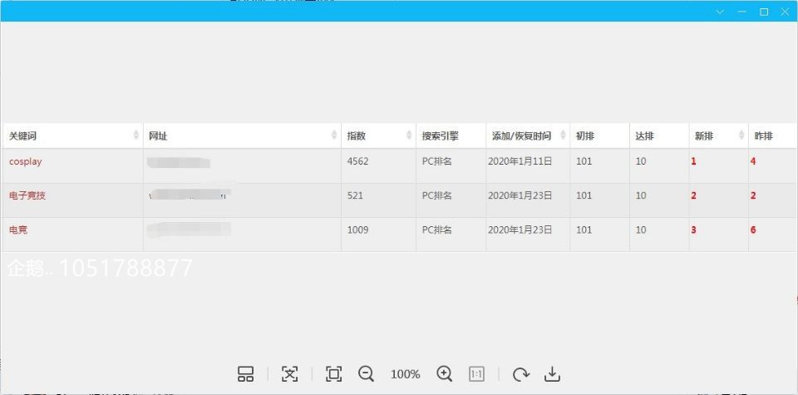Click PC排名 in the 电竞 row
Viewport: 798px width, 395px height.
[x=437, y=230]
